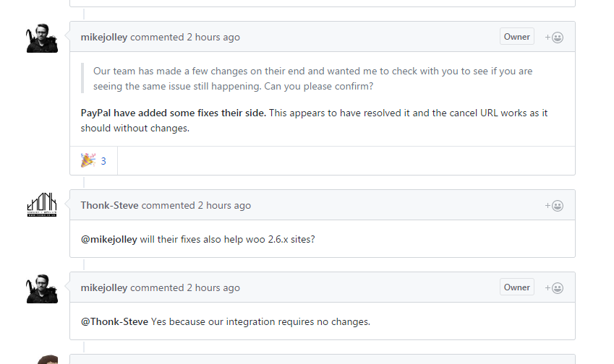Open mikejolley profile link in last comment header

click(103, 287)
